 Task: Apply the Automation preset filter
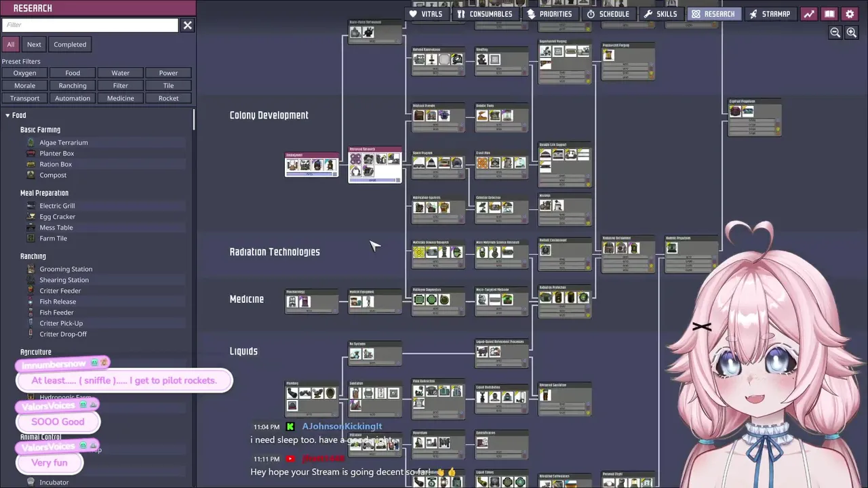pyautogui.click(x=73, y=98)
